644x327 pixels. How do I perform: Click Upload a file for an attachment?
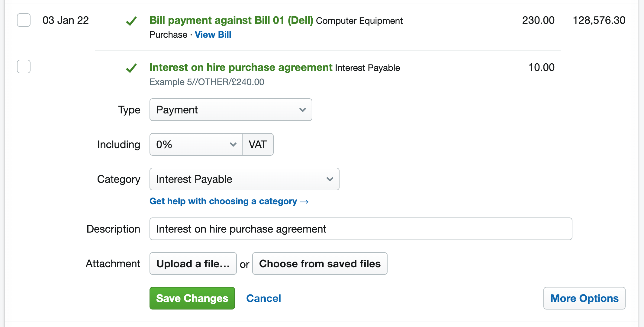coord(193,263)
